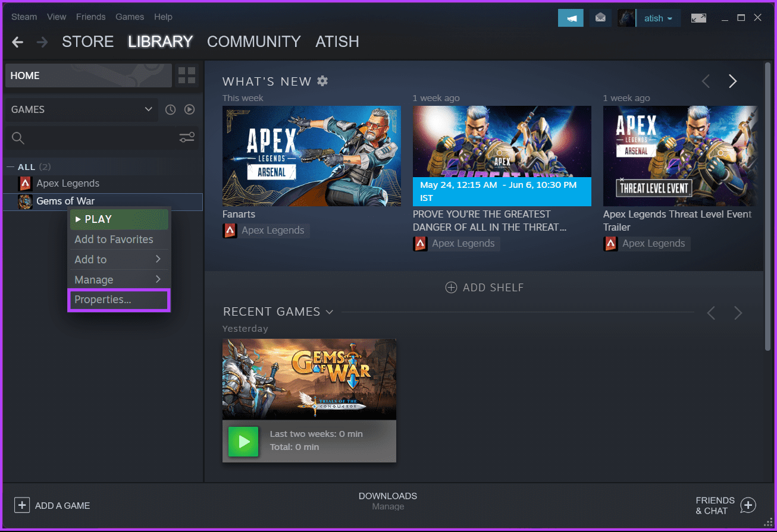Expand the Recent Games shelf dropdown

tap(330, 312)
